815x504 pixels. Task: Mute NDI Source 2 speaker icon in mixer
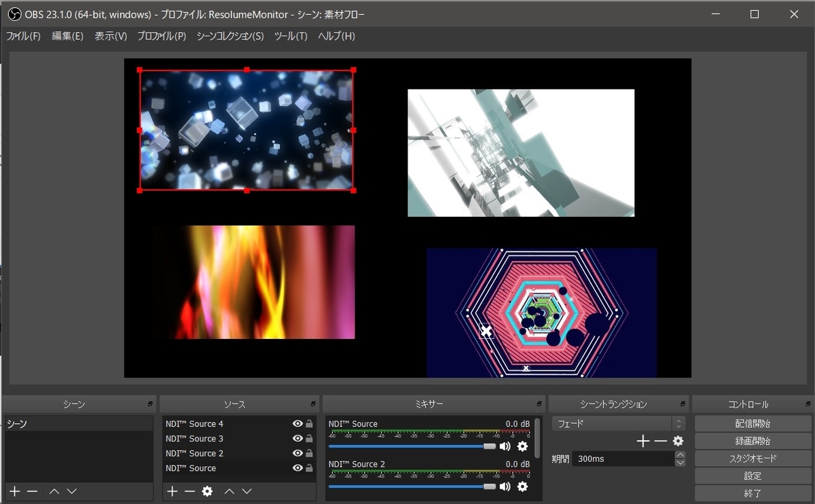(x=505, y=486)
